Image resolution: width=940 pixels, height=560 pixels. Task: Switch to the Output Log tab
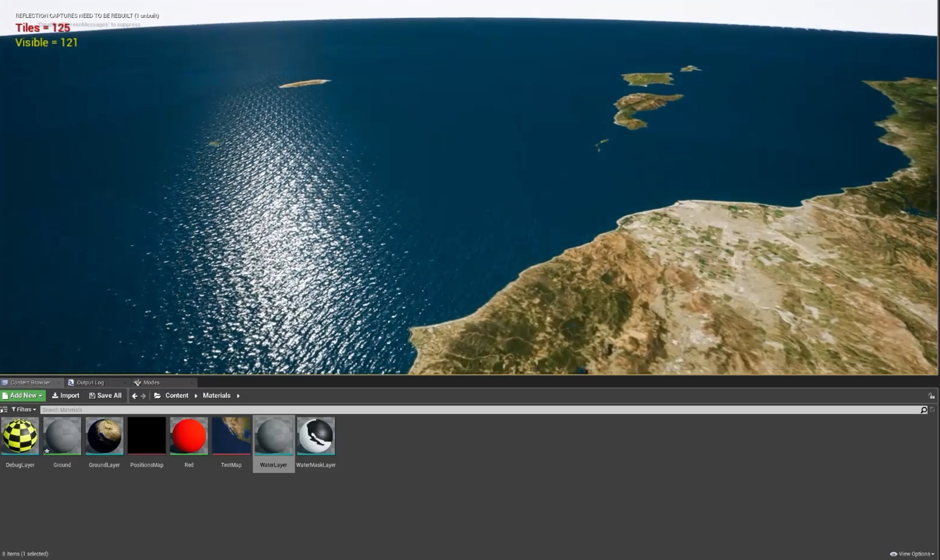point(90,382)
